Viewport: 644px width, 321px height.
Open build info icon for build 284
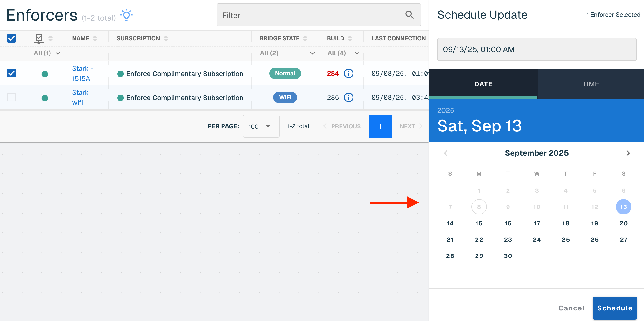348,74
